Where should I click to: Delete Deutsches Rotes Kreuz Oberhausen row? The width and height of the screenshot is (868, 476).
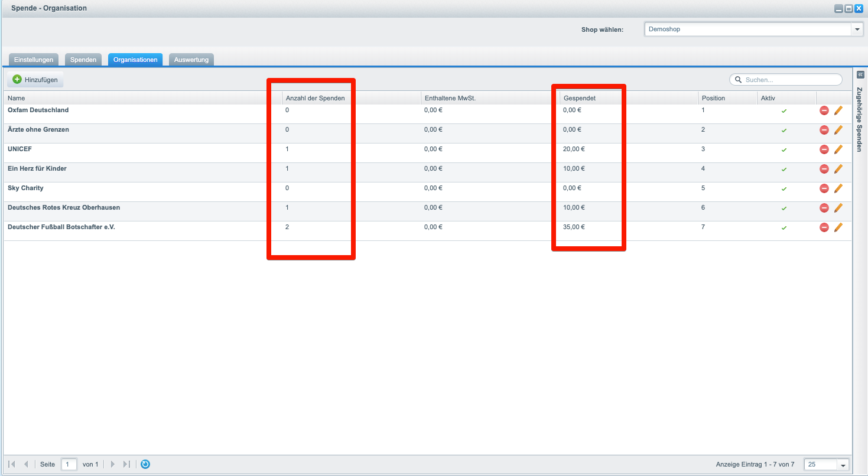click(824, 208)
